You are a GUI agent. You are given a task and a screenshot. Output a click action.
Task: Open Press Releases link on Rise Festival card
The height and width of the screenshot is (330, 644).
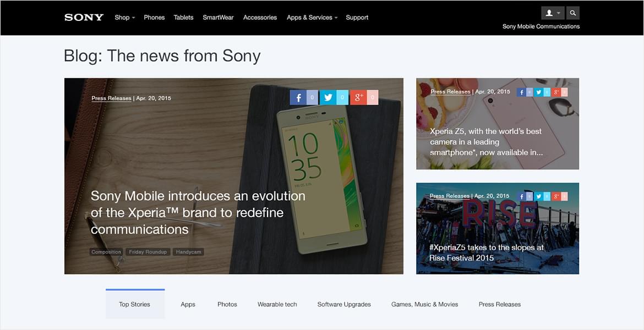click(450, 196)
